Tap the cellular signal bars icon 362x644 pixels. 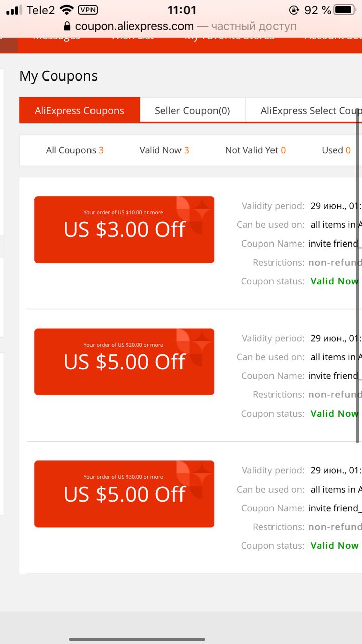click(14, 10)
